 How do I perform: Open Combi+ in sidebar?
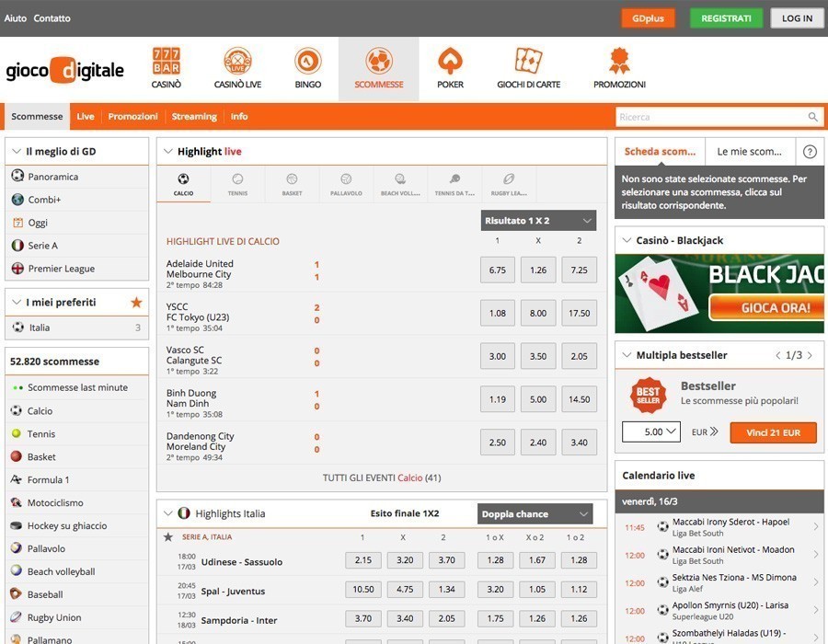click(x=77, y=200)
